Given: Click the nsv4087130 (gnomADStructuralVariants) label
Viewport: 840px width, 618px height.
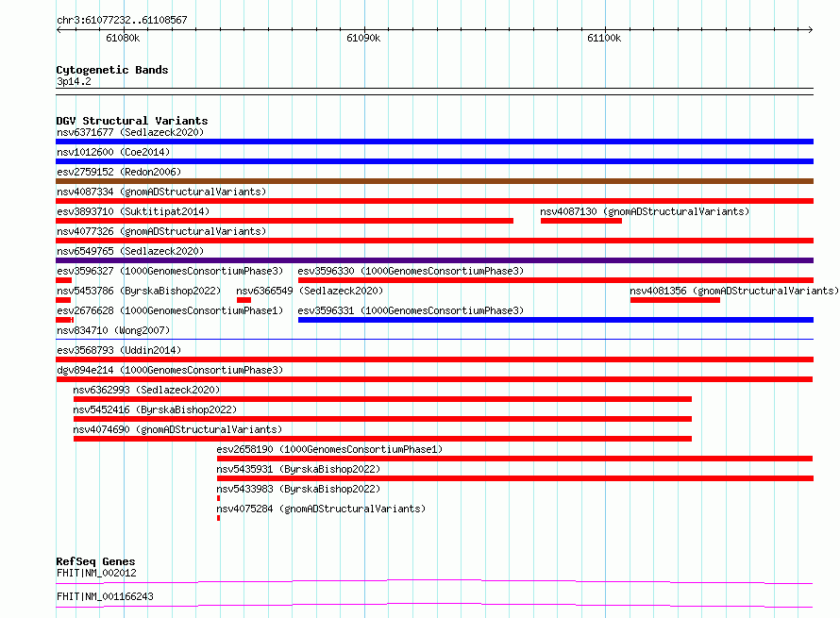Looking at the screenshot, I should click(645, 211).
